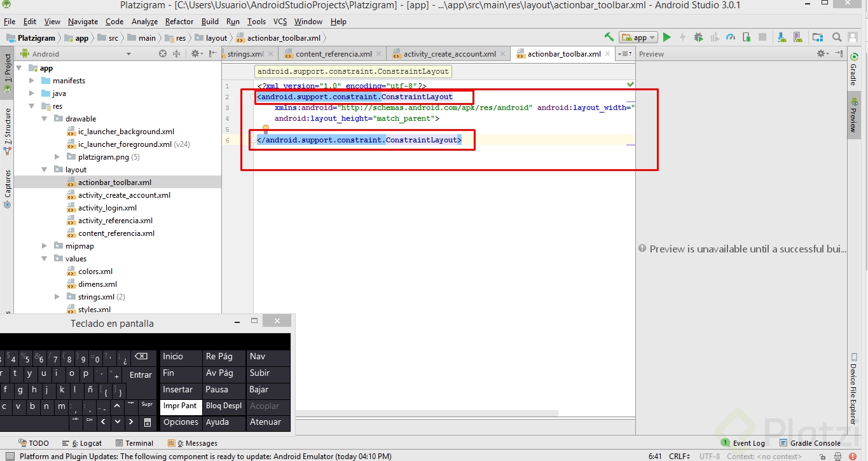Click the CRLF line separator in status bar
The image size is (868, 461).
[680, 456]
